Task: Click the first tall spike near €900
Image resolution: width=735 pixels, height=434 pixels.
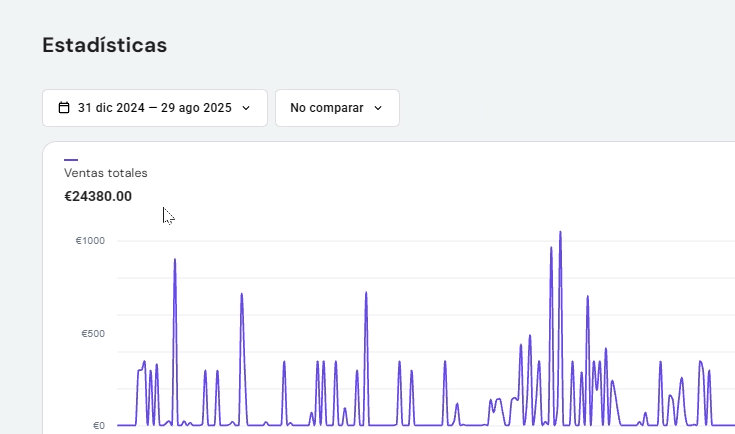Action: [x=175, y=260]
